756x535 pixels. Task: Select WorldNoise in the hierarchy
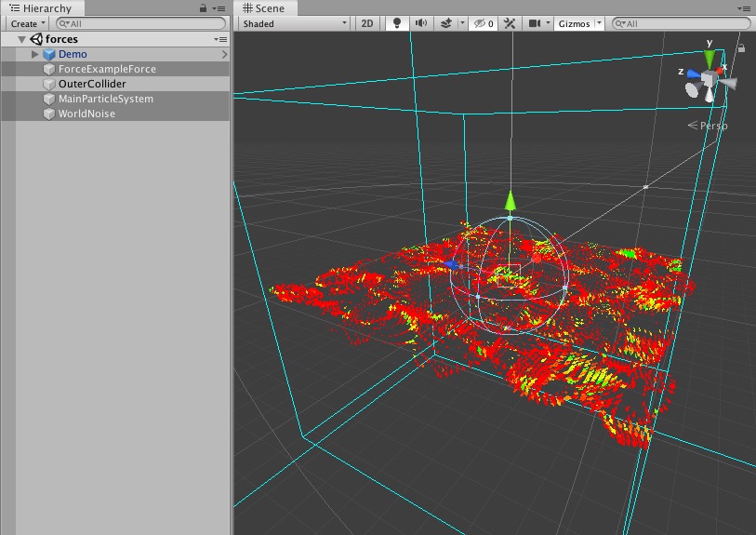86,114
